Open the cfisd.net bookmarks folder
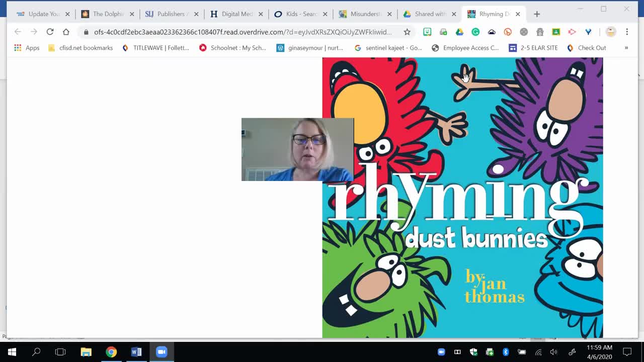 tap(80, 48)
